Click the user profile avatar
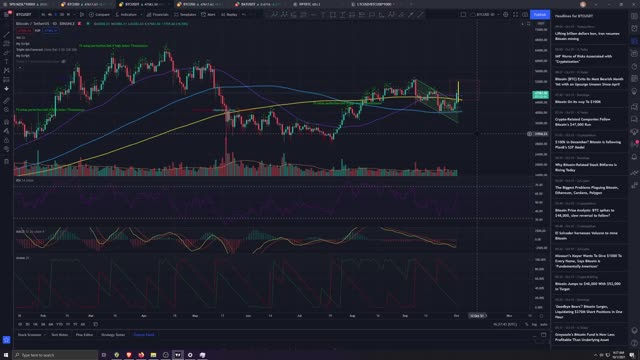Screen dimensions: 640x360 click(583, 4)
